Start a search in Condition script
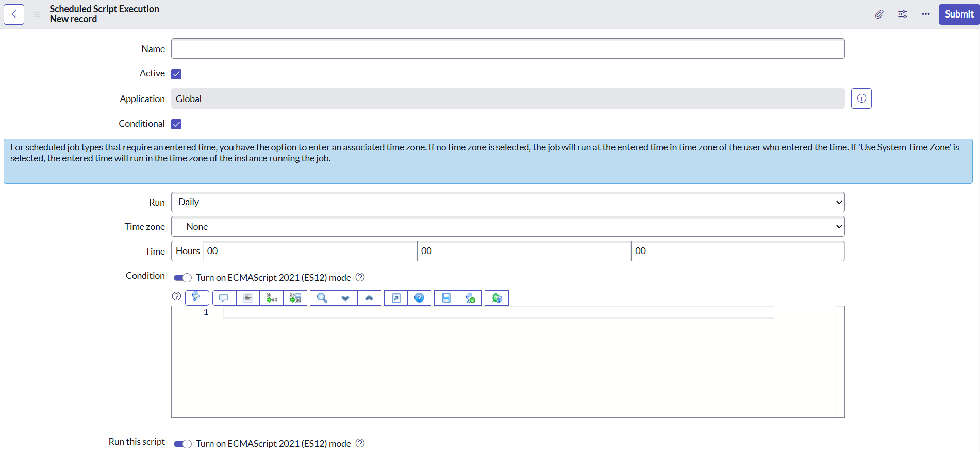 (x=322, y=298)
